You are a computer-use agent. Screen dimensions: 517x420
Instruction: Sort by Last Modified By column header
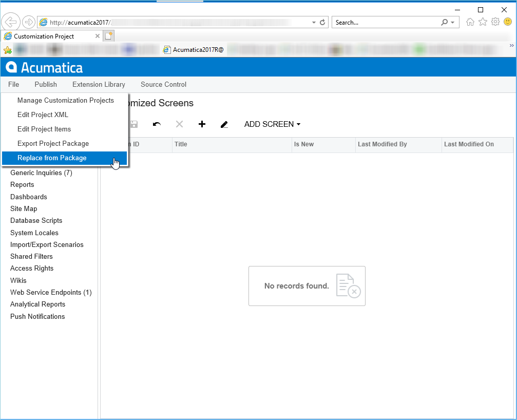pos(398,144)
